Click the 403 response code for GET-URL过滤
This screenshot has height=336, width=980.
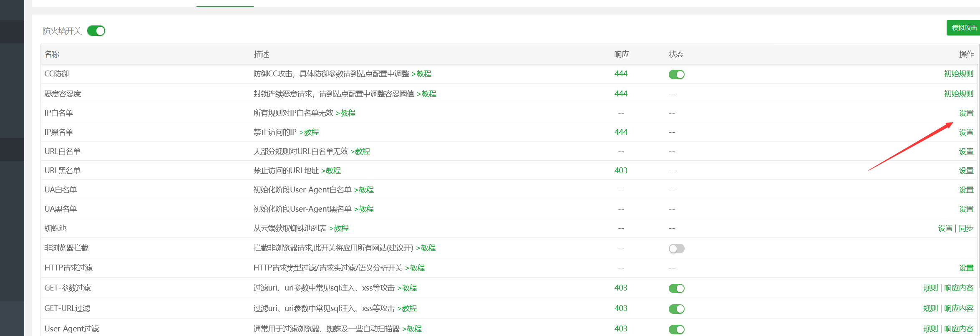[x=621, y=308]
